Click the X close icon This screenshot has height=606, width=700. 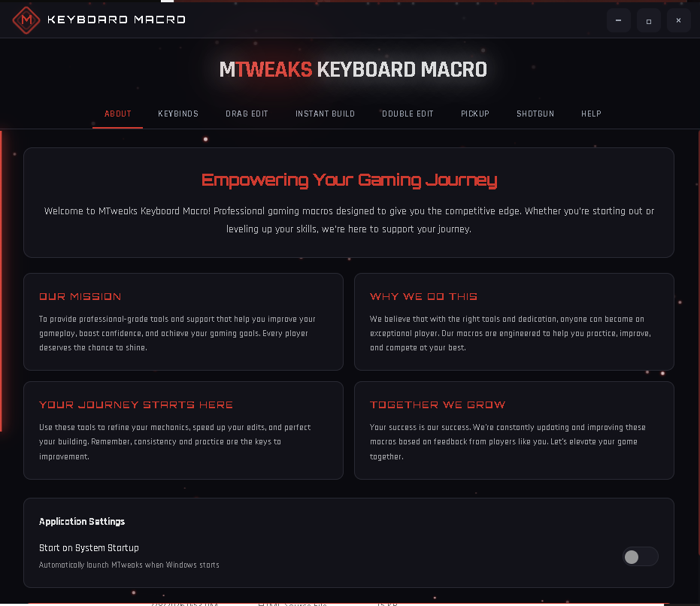(678, 20)
